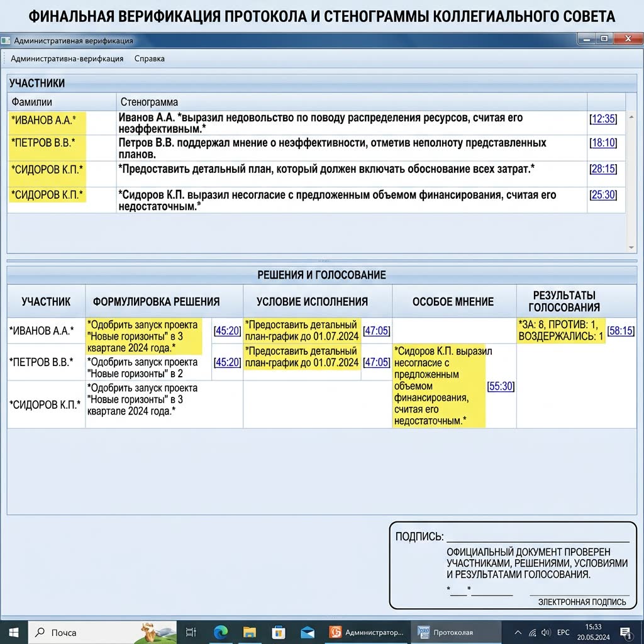This screenshot has height=644, width=644.
Task: Click transcript 'Предоставить детальный план' in the upper list
Action: pyautogui.click(x=326, y=169)
